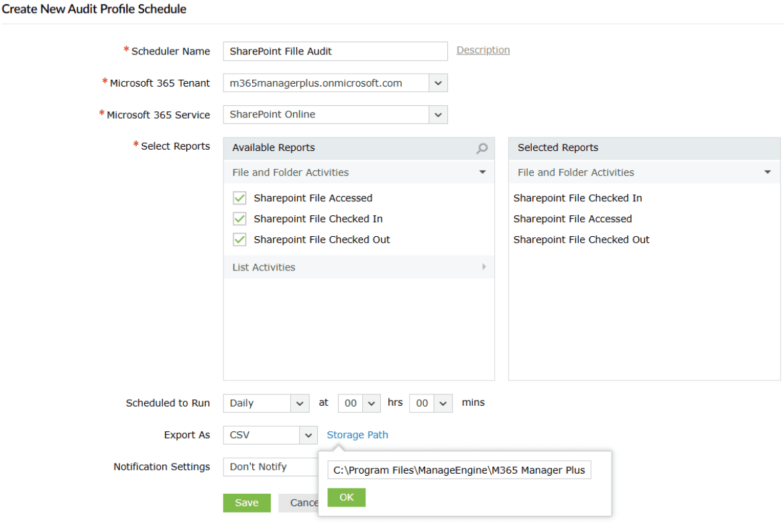Uncheck Sharepoint File Accessed checkbox
This screenshot has height=532, width=784.
[239, 198]
